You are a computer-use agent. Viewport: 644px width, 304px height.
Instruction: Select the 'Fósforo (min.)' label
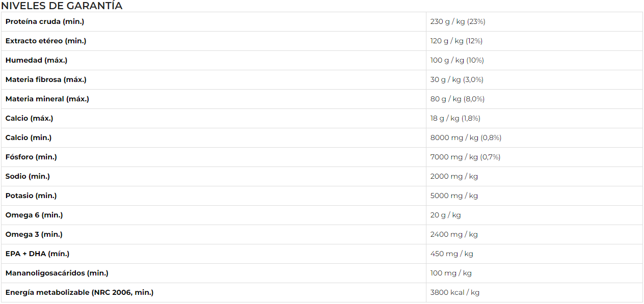click(x=31, y=157)
